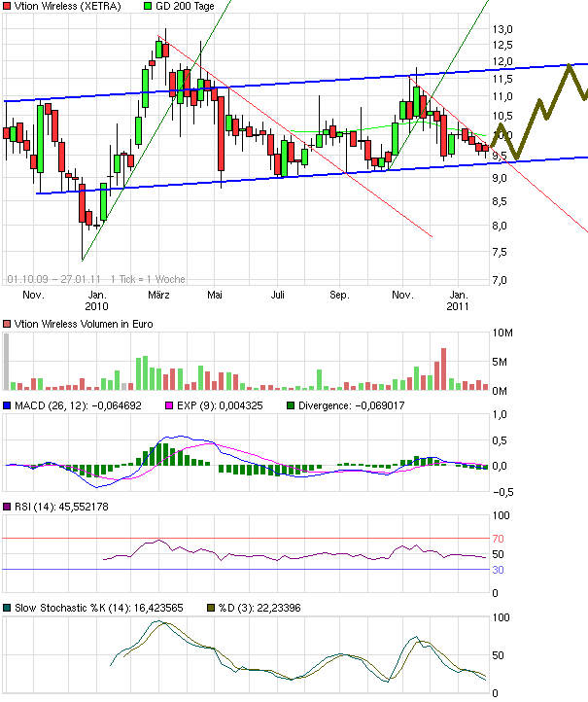Click the Slow Stochastic %K legend square
This screenshot has width=588, height=702.
pyautogui.click(x=7, y=608)
